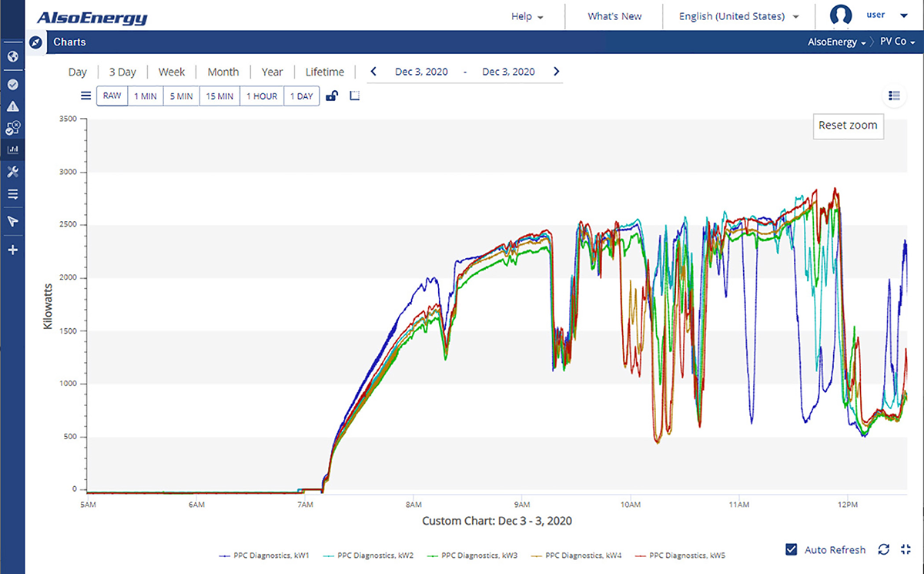Select 1 HOUR data interval
Viewport: 924px width, 574px height.
pyautogui.click(x=262, y=96)
